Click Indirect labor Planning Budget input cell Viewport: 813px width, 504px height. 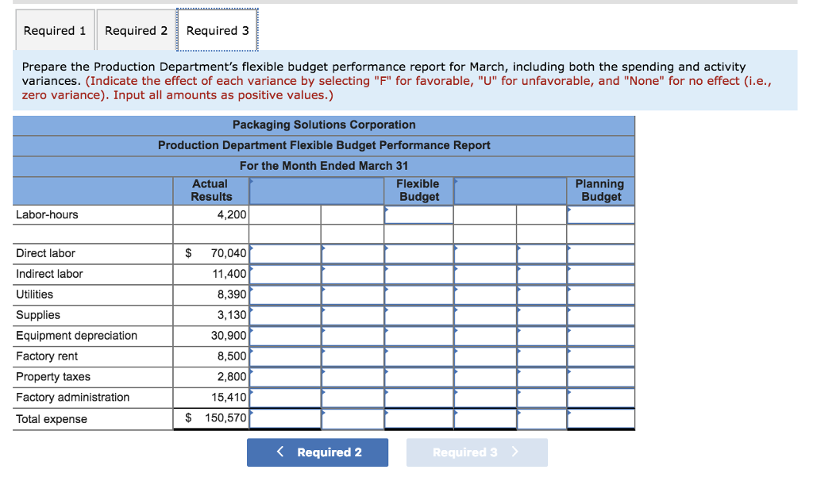601,275
